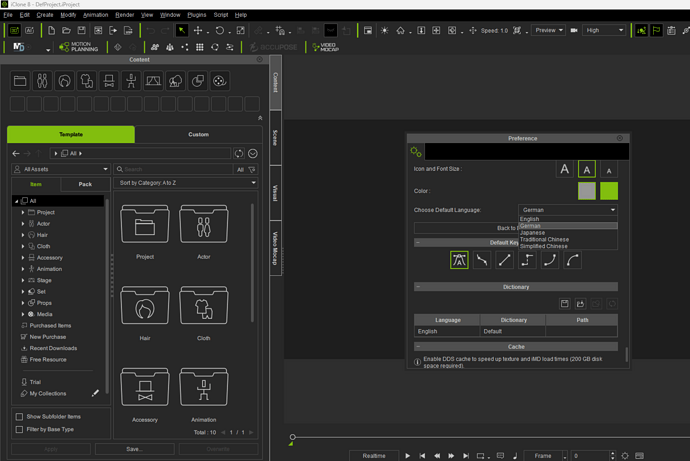The height and width of the screenshot is (461, 690).
Task: Expand the Props tree node
Action: pos(23,303)
